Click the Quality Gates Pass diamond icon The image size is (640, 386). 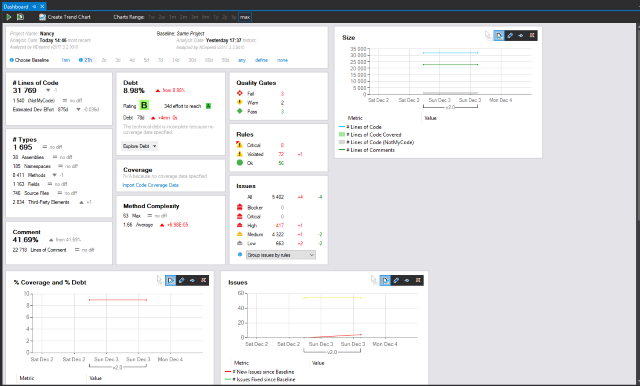pos(240,111)
